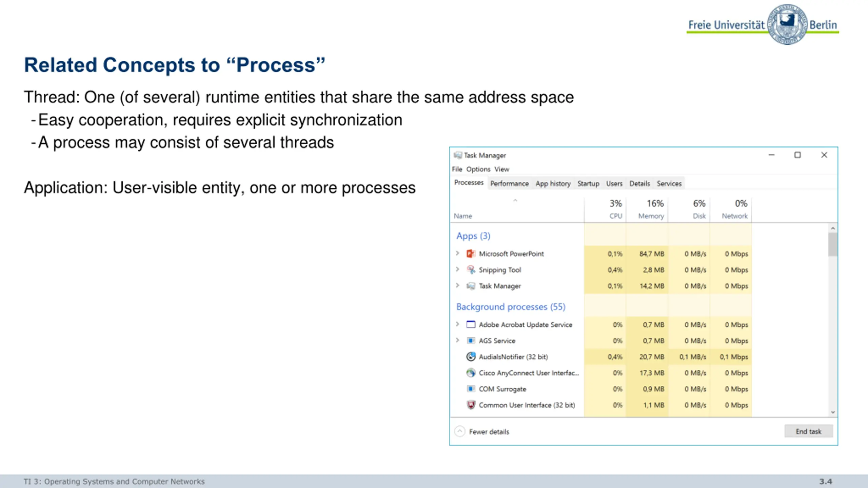Click the Microsoft PowerPoint app icon
The width and height of the screenshot is (868, 488).
[471, 253]
